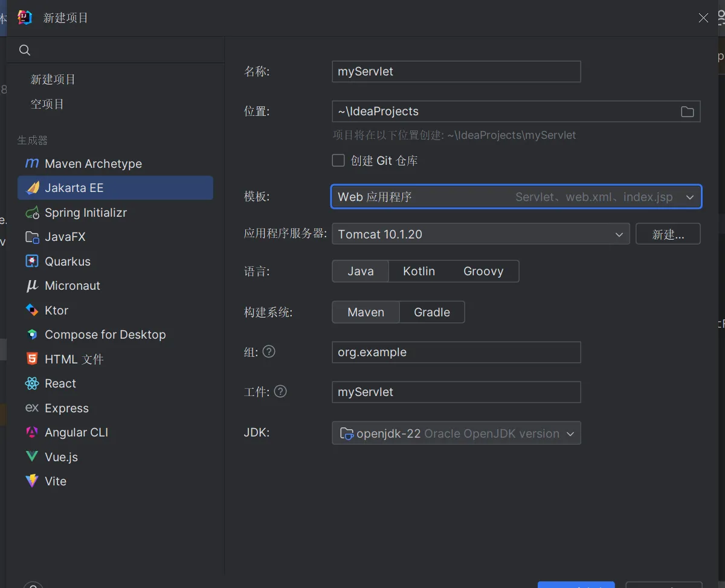Select Kotlin as the language
This screenshot has height=588, width=725.
click(x=419, y=271)
